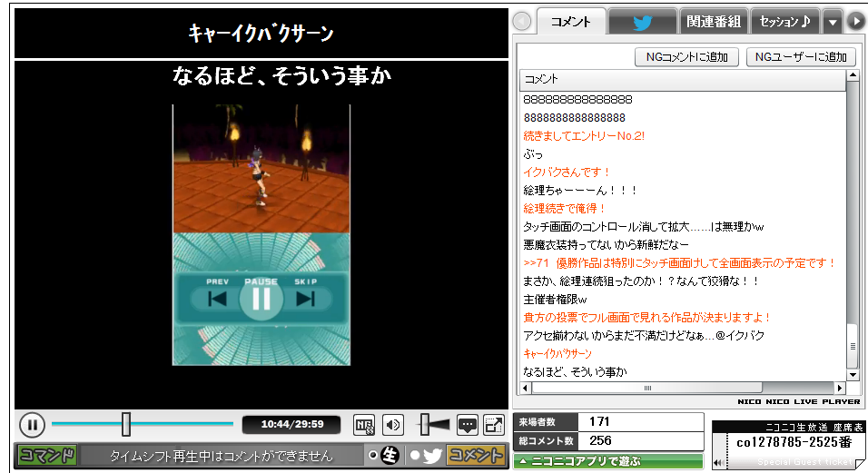Viewport: 868px width, 473px height.
Task: Select comment 主催者権限w
Action: [555, 300]
